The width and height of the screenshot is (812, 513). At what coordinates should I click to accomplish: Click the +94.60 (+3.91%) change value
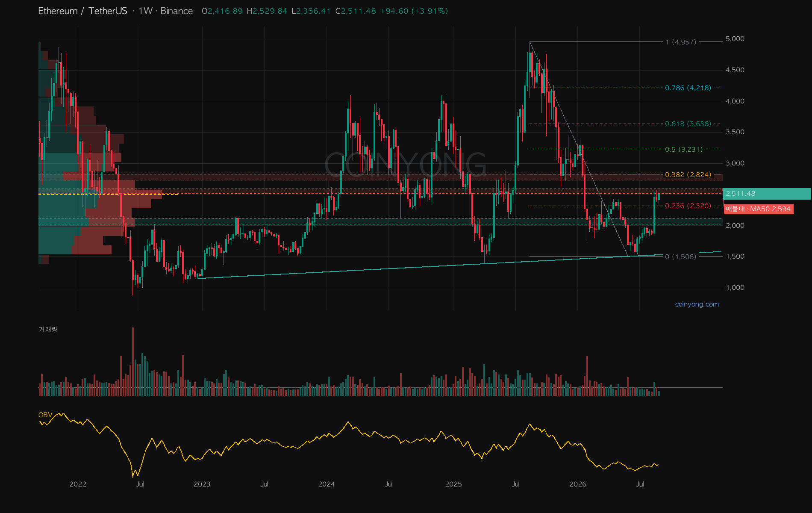414,11
